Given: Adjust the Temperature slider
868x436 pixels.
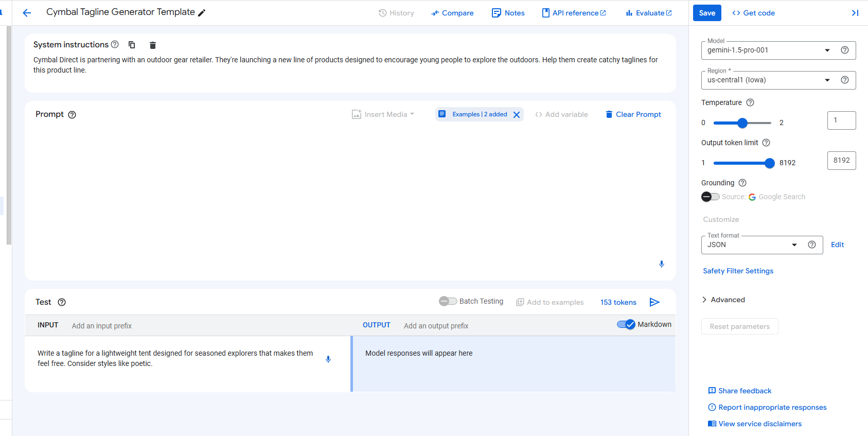Looking at the screenshot, I should (x=742, y=123).
